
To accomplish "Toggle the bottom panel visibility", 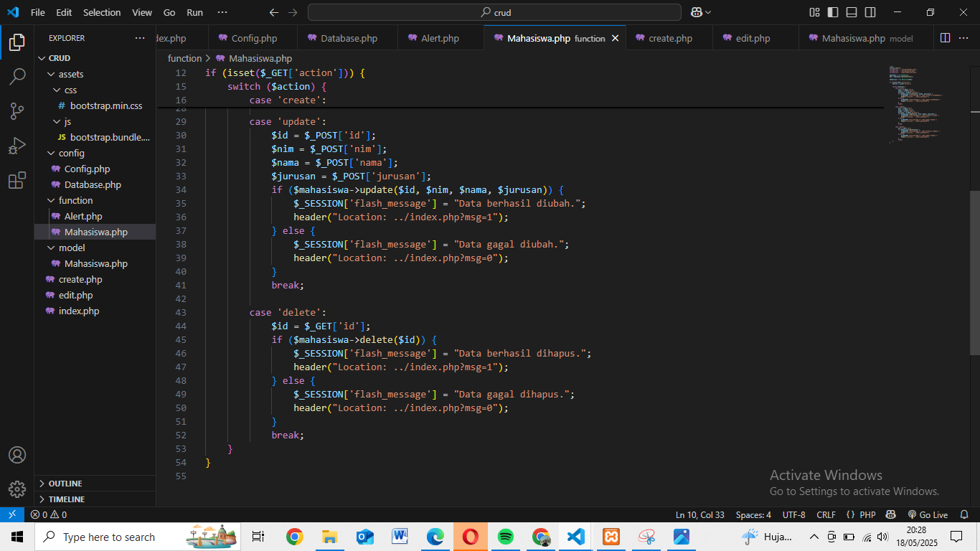I will click(850, 12).
